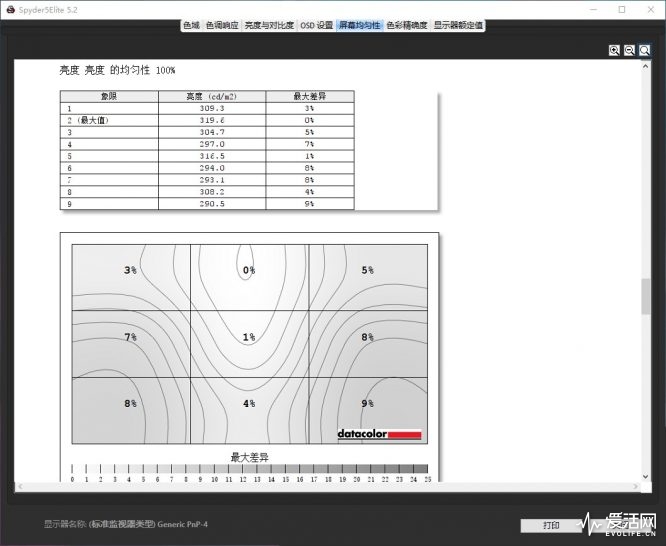The width and height of the screenshot is (666, 546).
Task: Click the 9% label in the contour chart
Action: [367, 403]
